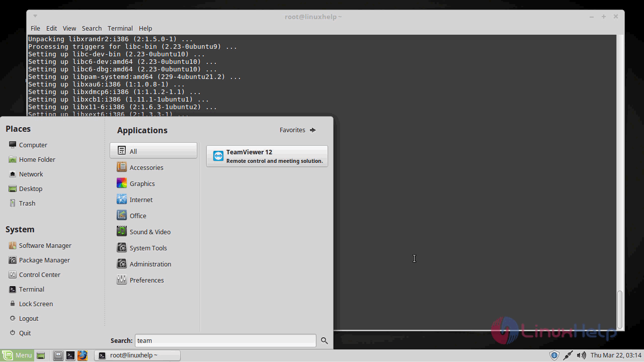Open the terminal View menu

click(69, 28)
